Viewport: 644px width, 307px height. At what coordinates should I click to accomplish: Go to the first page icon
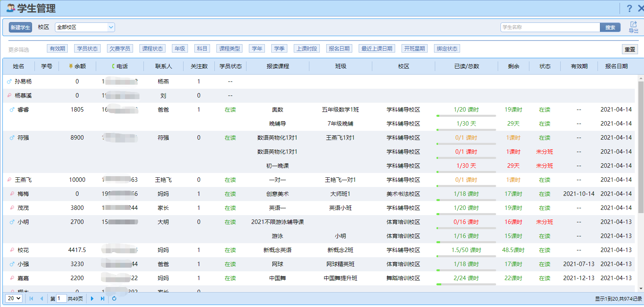(x=31, y=299)
